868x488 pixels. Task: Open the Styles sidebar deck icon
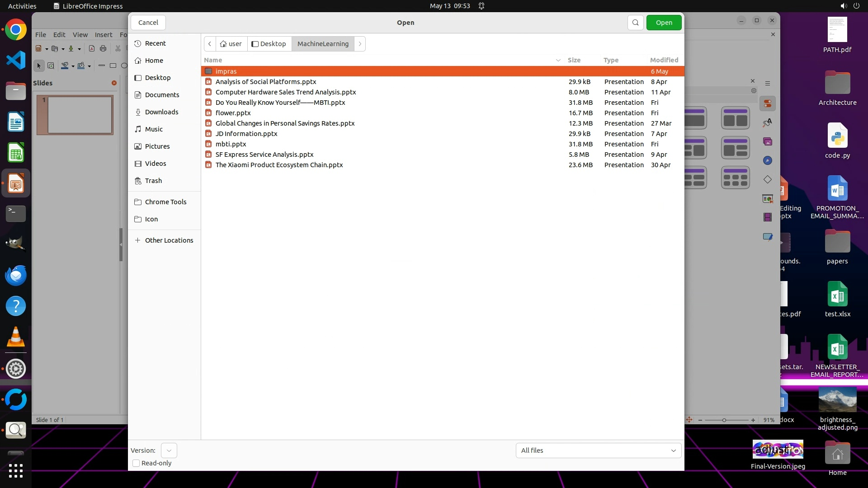[767, 123]
